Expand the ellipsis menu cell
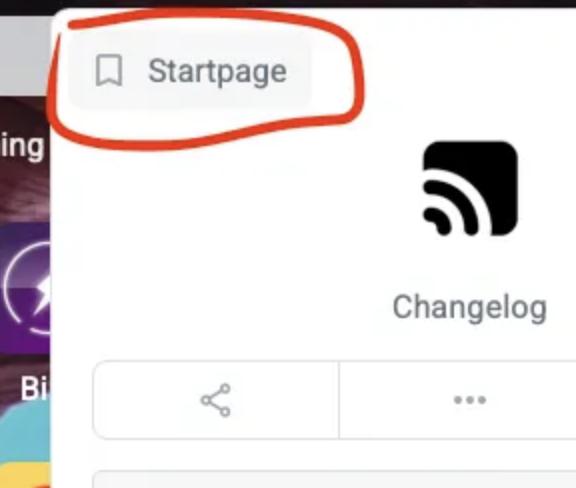This screenshot has height=488, width=576. pyautogui.click(x=458, y=400)
